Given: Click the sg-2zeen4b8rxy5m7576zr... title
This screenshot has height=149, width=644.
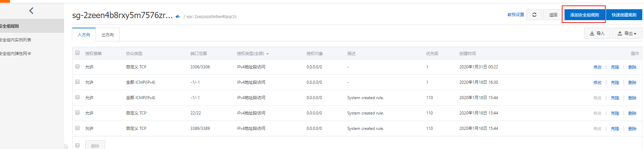Looking at the screenshot, I should tap(122, 15).
